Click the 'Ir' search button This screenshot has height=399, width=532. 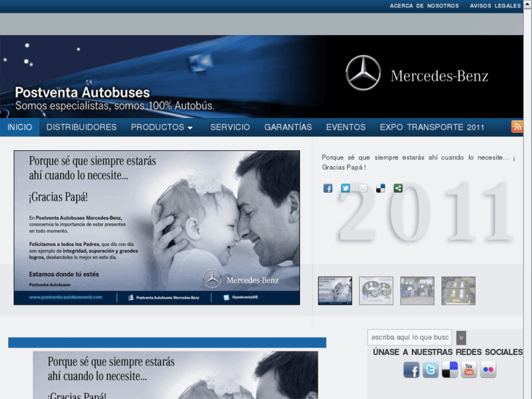click(x=461, y=338)
